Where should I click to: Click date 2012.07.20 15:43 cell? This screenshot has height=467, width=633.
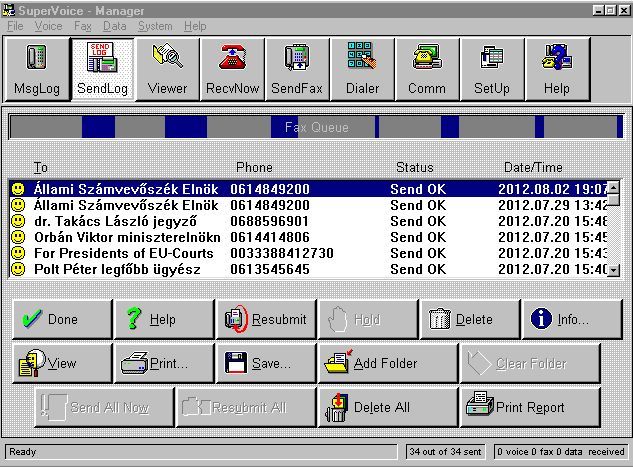(553, 253)
